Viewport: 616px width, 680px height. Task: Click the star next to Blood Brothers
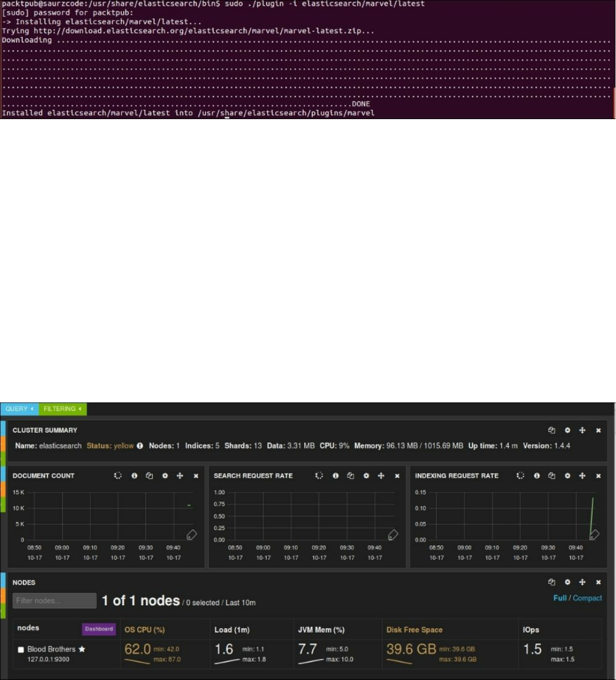click(x=82, y=649)
